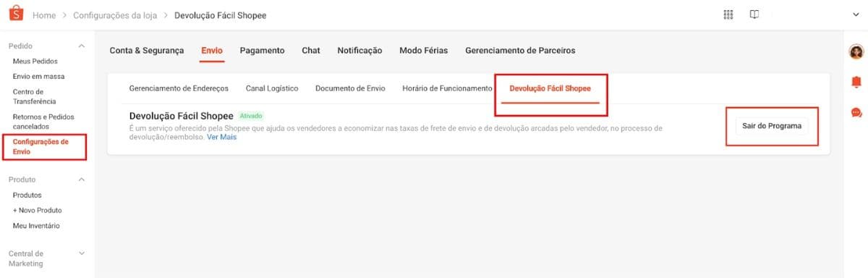Select Configurações de Envio in sidebar
The width and height of the screenshot is (868, 278).
[41, 146]
